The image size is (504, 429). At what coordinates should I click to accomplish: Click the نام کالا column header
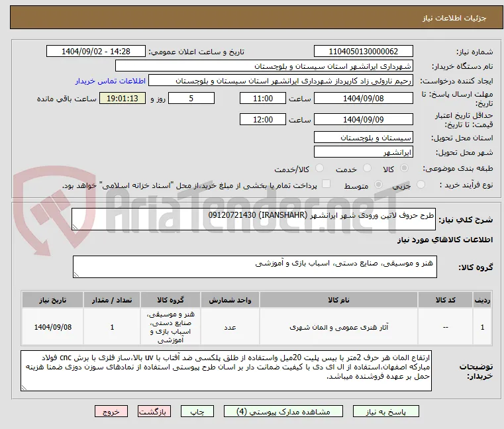tap(338, 300)
